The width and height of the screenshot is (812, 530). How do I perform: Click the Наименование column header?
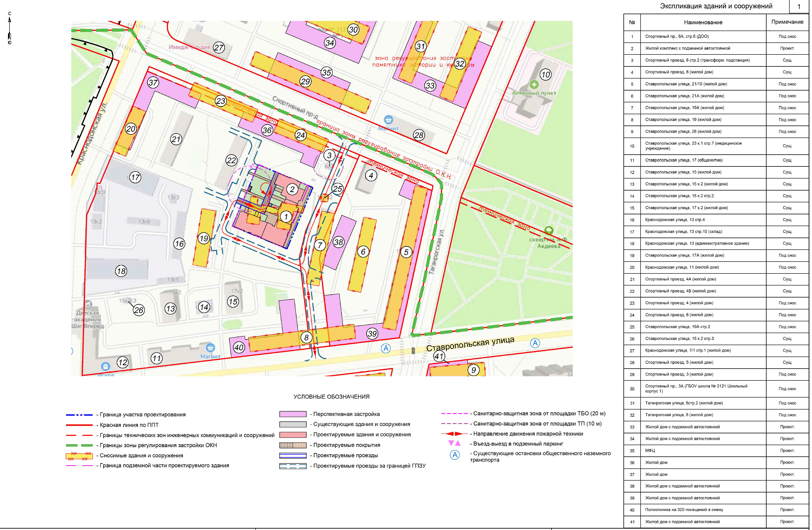tap(703, 22)
